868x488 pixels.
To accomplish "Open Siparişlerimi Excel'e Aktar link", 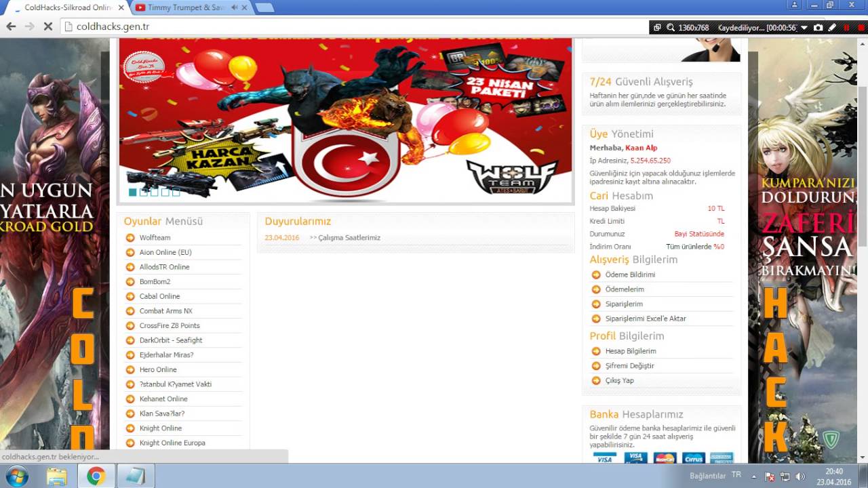I will point(646,319).
